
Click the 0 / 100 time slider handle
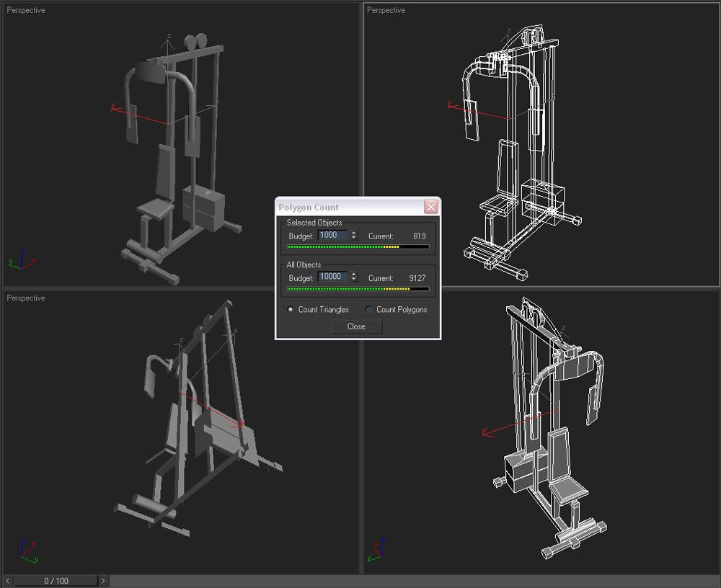pyautogui.click(x=56, y=581)
